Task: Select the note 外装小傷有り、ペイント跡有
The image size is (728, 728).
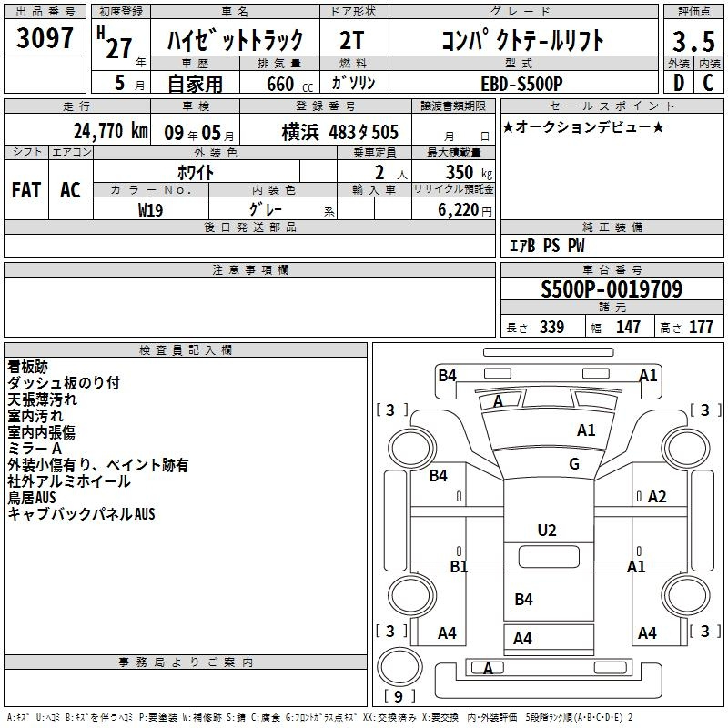Action: pyautogui.click(x=98, y=465)
